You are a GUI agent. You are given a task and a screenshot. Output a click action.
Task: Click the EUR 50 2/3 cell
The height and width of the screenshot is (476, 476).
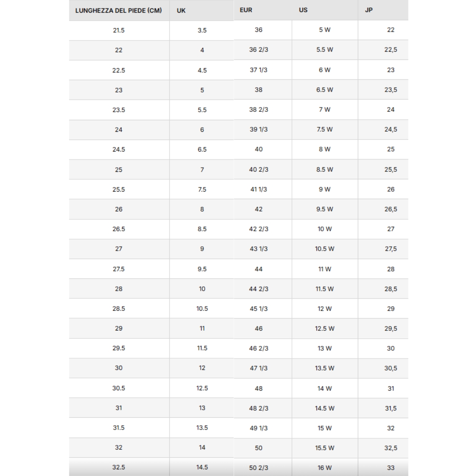pyautogui.click(x=259, y=468)
